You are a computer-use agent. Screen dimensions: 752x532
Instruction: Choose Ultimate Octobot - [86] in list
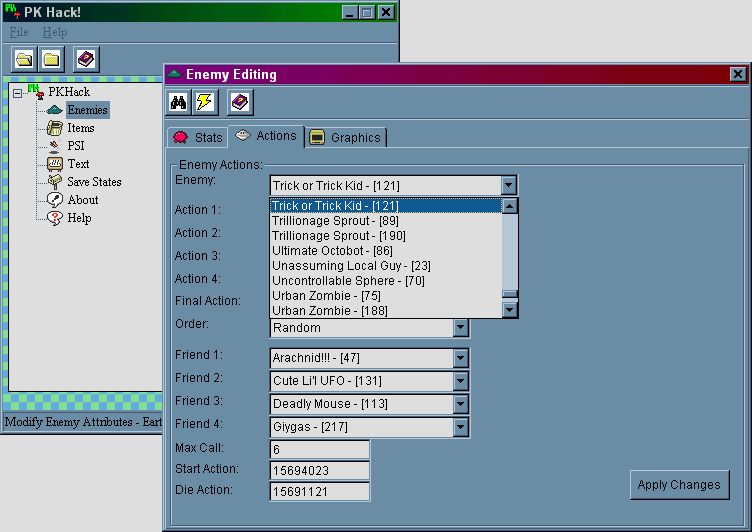[x=386, y=250]
